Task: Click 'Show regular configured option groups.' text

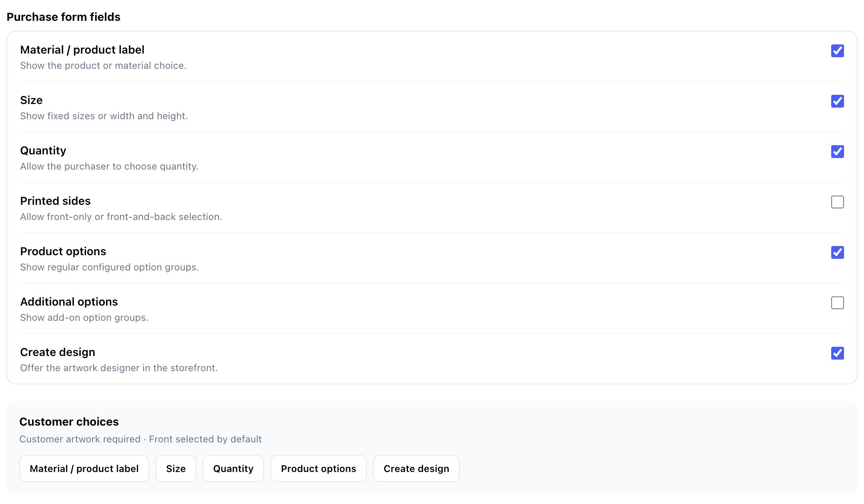Action: (110, 267)
